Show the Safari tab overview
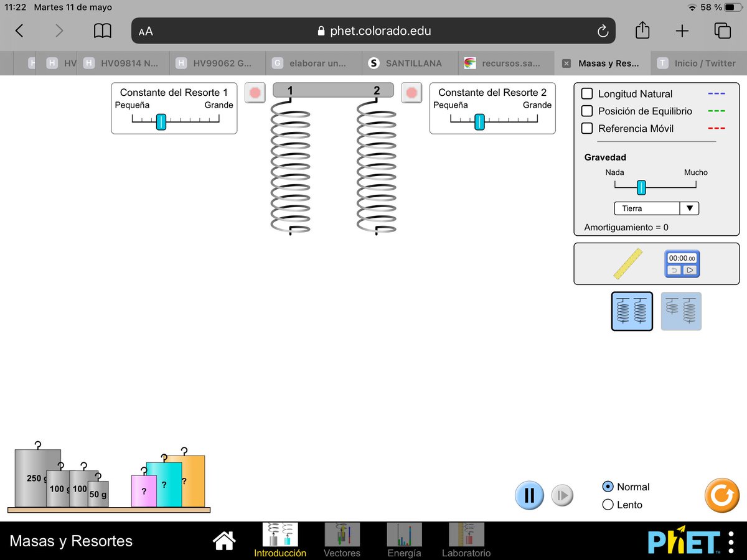Viewport: 747px width, 560px height. pos(722,30)
